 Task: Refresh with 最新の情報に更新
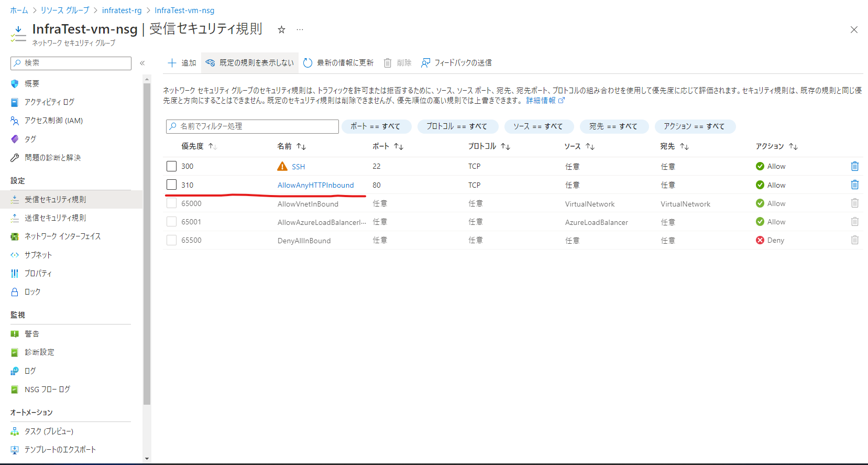tap(338, 63)
